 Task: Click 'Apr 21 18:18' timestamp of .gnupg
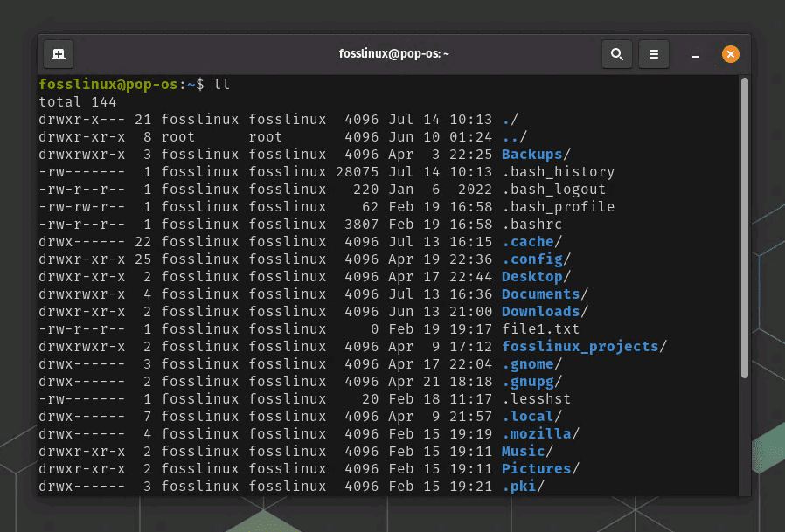(x=441, y=382)
